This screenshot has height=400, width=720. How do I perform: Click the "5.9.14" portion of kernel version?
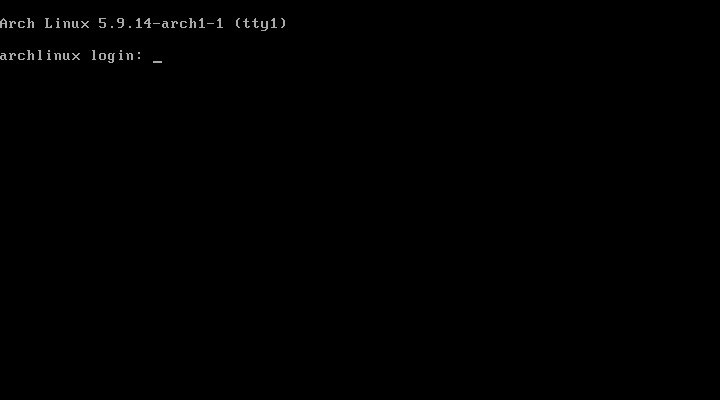(125, 23)
